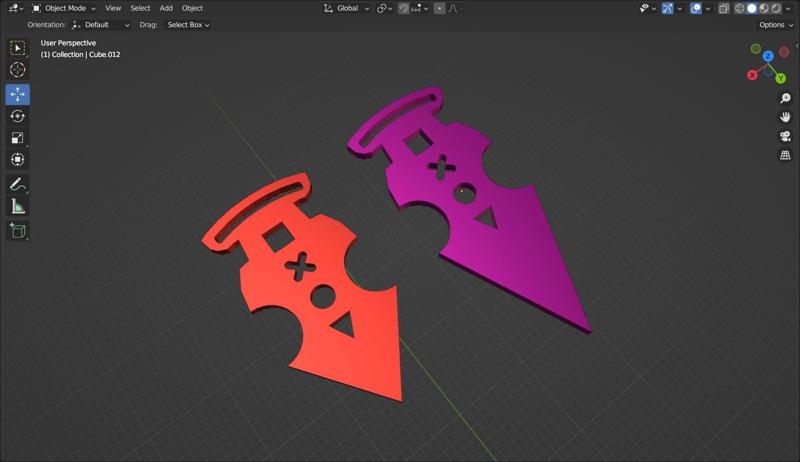Click the hand pan-view control
Image resolution: width=800 pixels, height=462 pixels.
(785, 117)
